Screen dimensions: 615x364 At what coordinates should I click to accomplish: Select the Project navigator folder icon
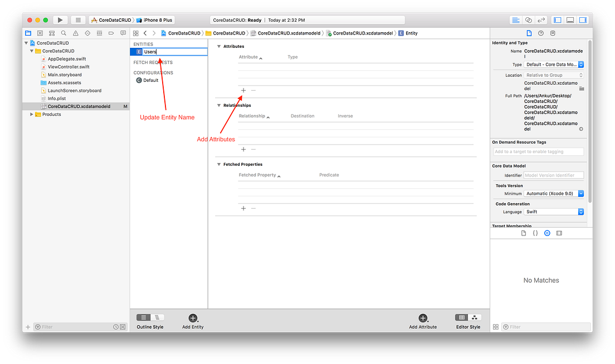(x=28, y=33)
